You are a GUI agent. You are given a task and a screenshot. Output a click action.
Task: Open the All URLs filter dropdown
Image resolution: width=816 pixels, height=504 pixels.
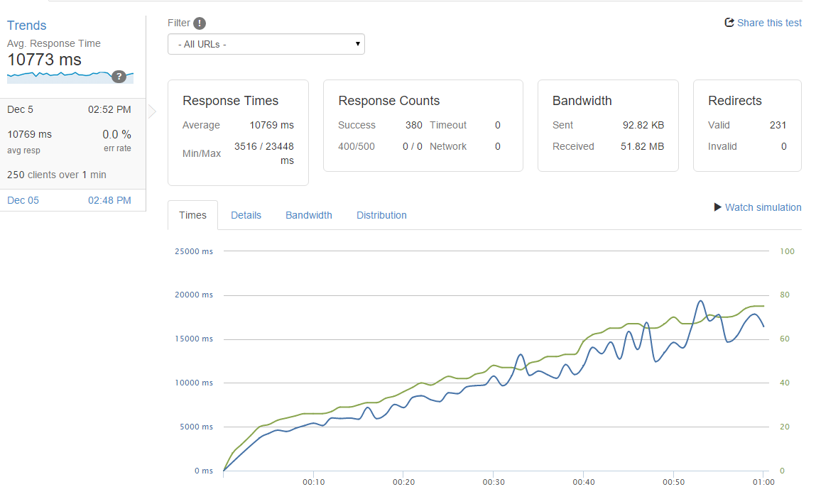[266, 44]
